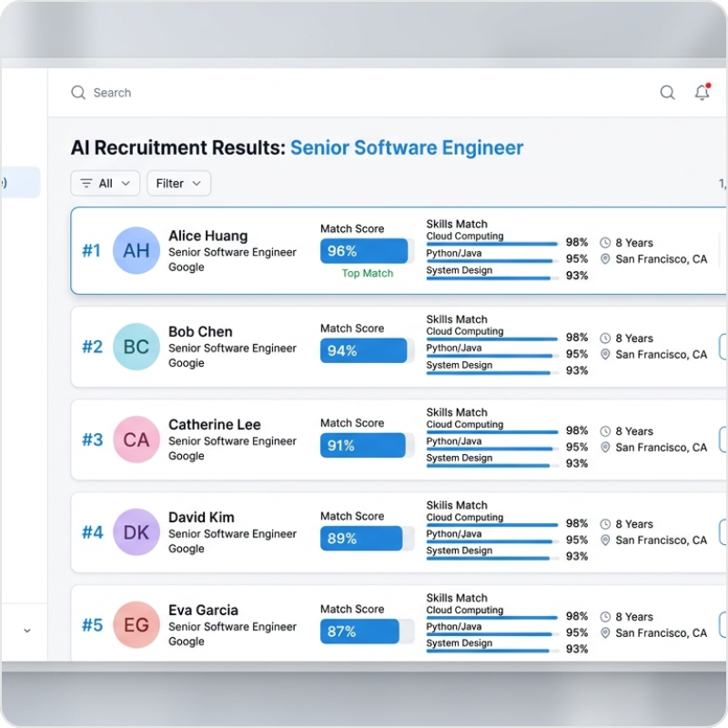The width and height of the screenshot is (728, 728).
Task: Select David Kim's DK avatar
Action: pyautogui.click(x=136, y=532)
